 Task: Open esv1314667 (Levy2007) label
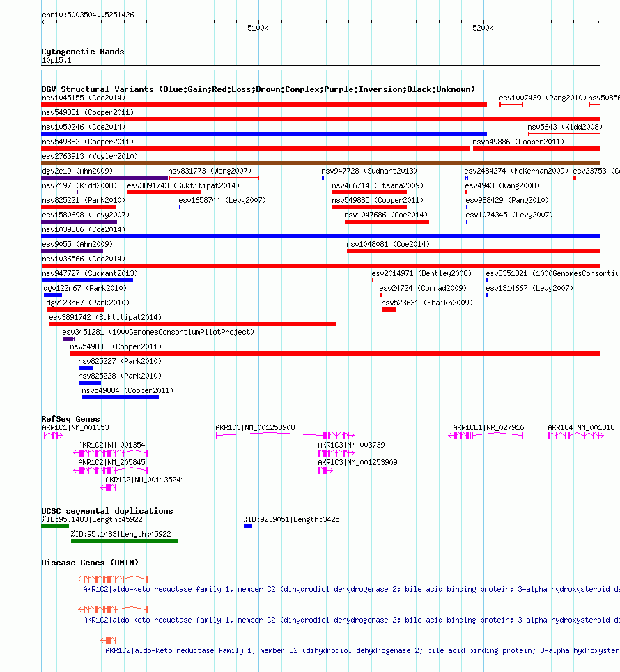click(529, 288)
